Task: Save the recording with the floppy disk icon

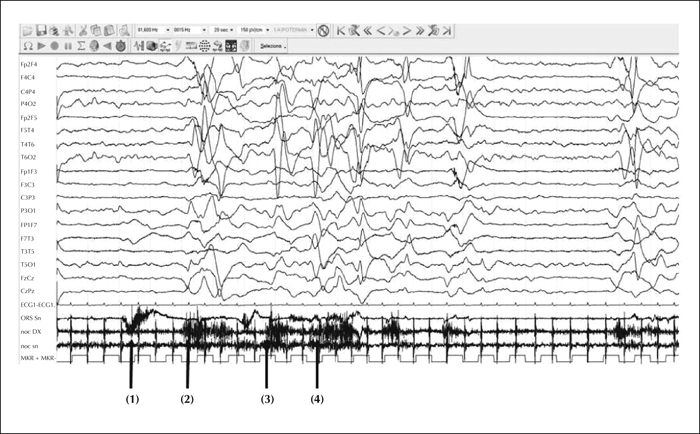Action: (x=41, y=30)
